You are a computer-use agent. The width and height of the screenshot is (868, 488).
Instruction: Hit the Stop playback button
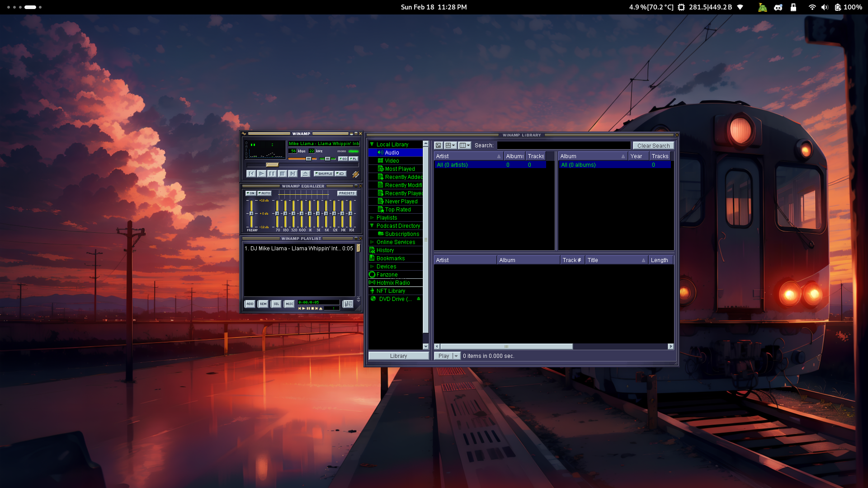pyautogui.click(x=283, y=174)
